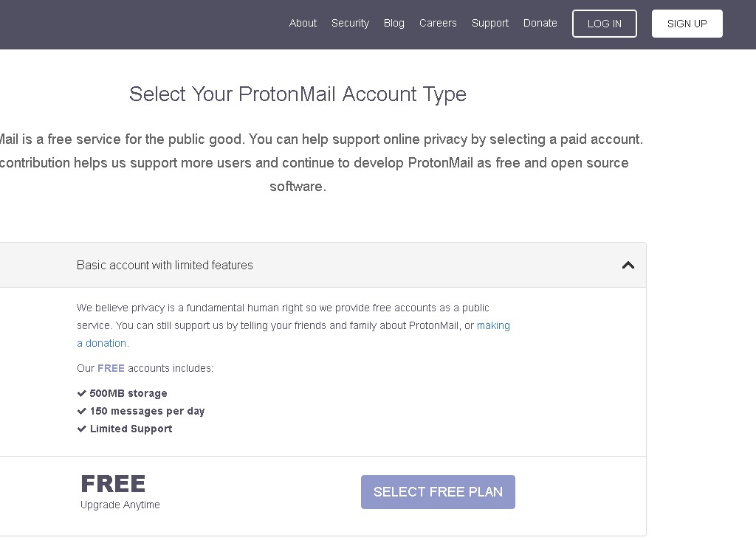Open the About page in navigation
Screen dimensions: 756x540
tap(303, 23)
